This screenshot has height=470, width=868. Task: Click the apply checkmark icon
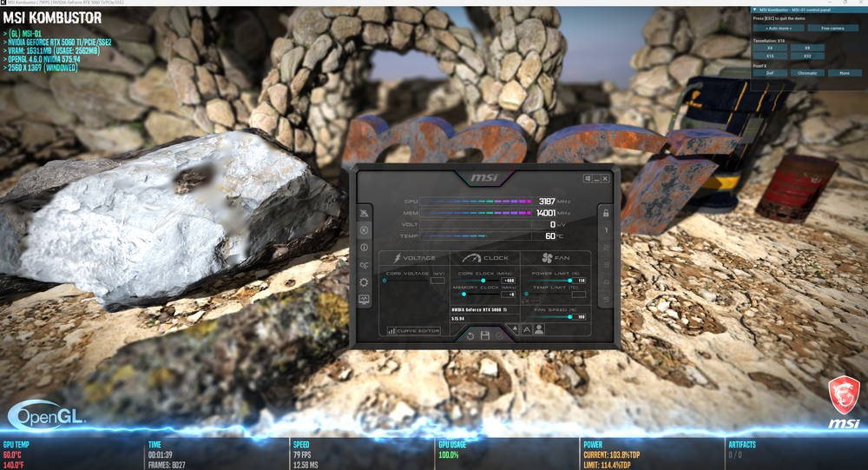point(499,336)
